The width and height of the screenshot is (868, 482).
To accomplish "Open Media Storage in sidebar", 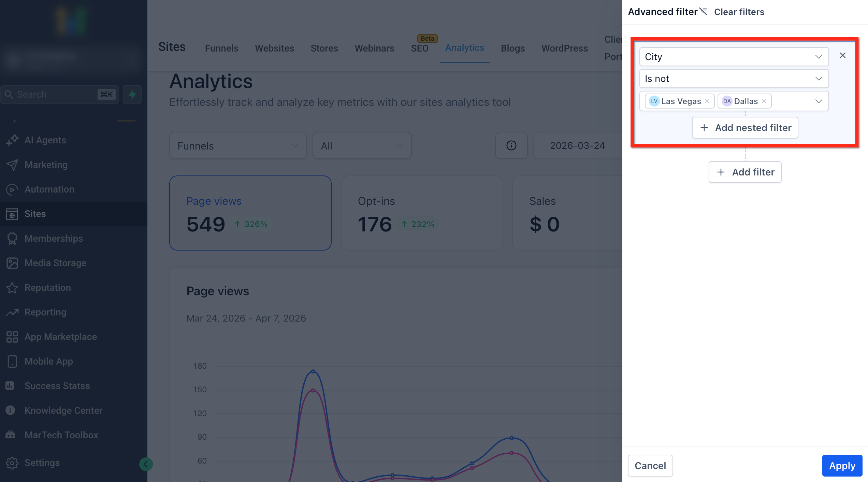I will point(55,263).
